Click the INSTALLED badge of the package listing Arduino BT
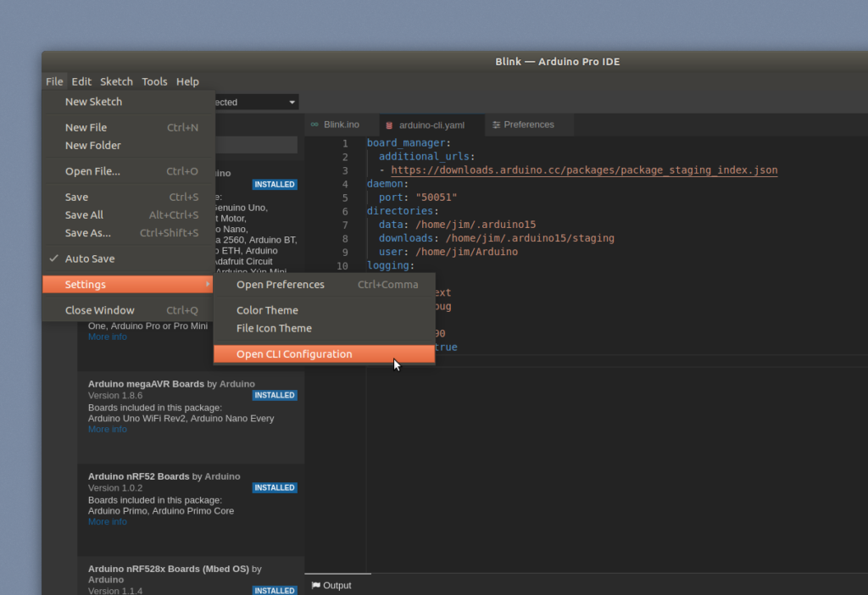Image resolution: width=868 pixels, height=595 pixels. point(275,184)
